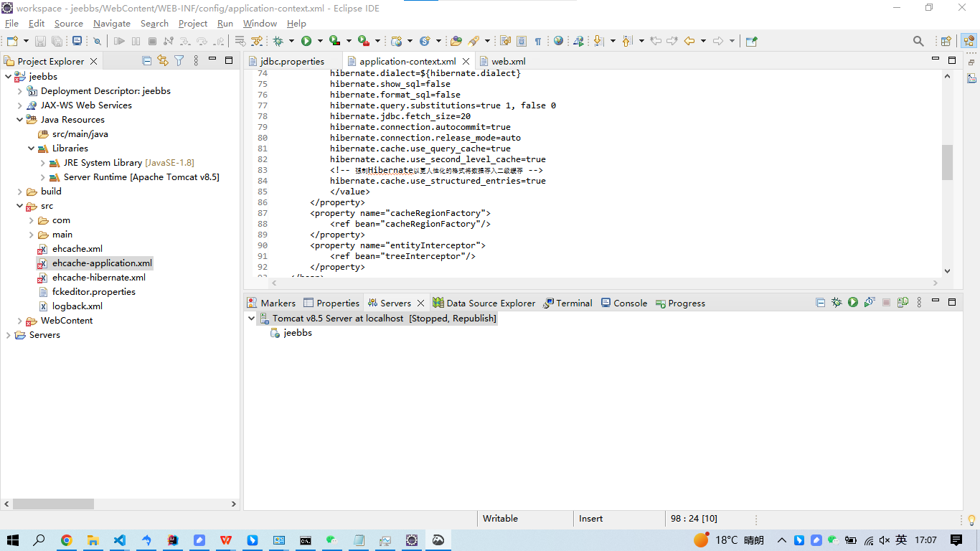The width and height of the screenshot is (980, 551).
Task: Open the web browser globe icon
Action: tap(558, 42)
